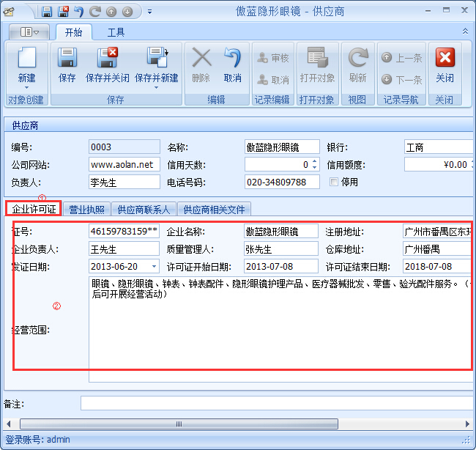
Task: Open the 发证日期 date dropdown
Action: pos(154,266)
